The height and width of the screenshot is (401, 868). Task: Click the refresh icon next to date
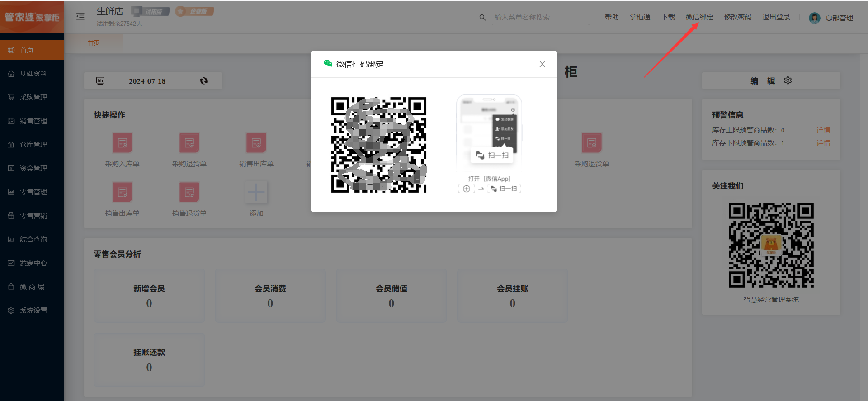click(x=204, y=80)
